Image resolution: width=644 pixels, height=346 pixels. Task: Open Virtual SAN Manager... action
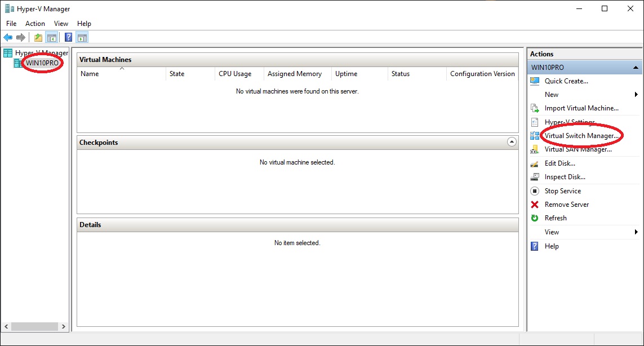pyautogui.click(x=578, y=149)
